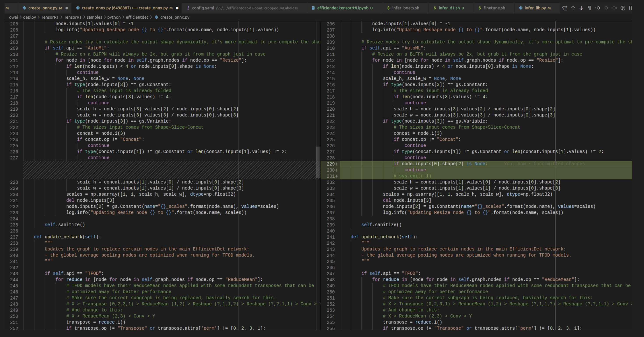Click the Split Editor icon at top right
The image size is (644, 337).
click(x=631, y=8)
